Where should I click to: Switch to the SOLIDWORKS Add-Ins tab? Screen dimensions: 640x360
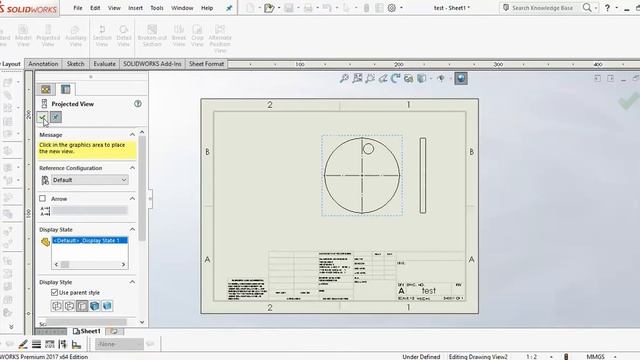[152, 64]
